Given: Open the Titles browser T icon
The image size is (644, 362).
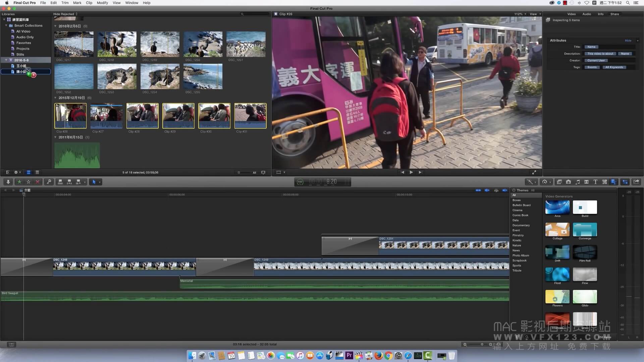Looking at the screenshot, I should coord(595,182).
